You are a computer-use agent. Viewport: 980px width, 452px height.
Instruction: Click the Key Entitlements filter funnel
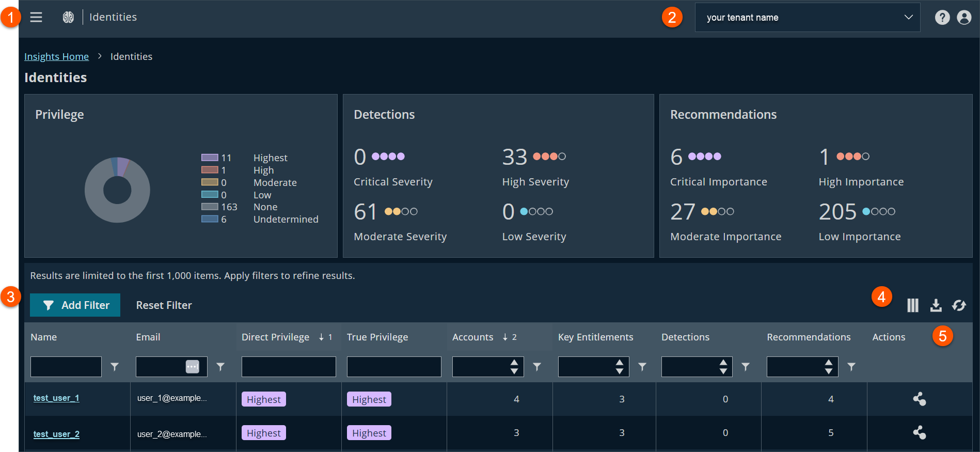coord(642,367)
